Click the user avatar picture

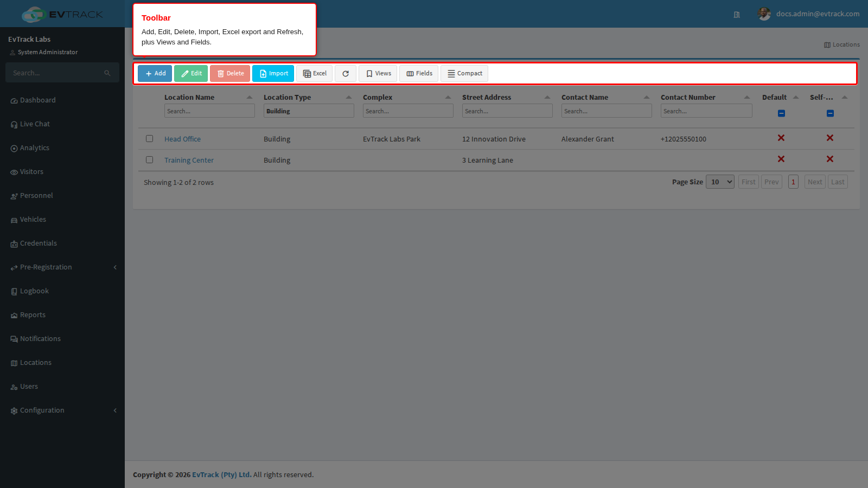764,14
